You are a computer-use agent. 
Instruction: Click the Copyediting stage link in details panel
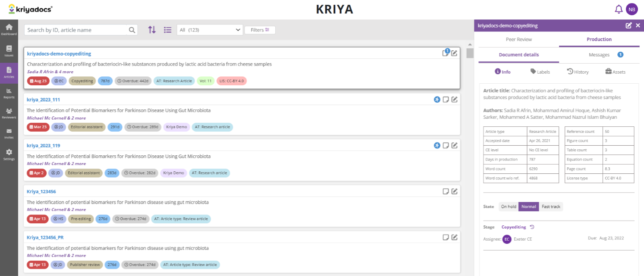pos(513,227)
